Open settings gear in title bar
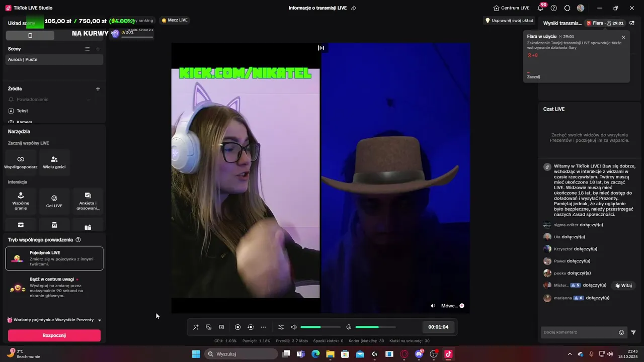 click(x=568, y=8)
